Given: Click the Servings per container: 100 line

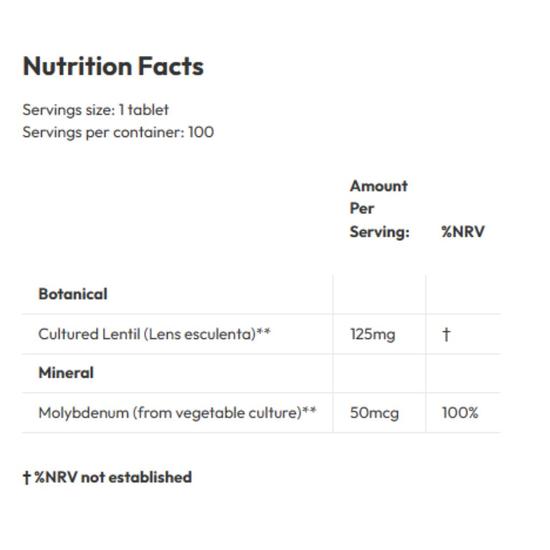Looking at the screenshot, I should click(118, 133).
